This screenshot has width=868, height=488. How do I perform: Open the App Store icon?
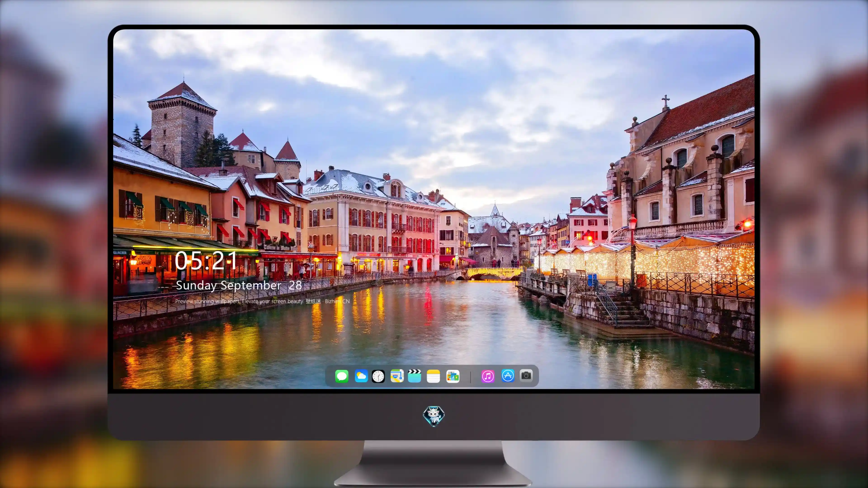(x=508, y=375)
